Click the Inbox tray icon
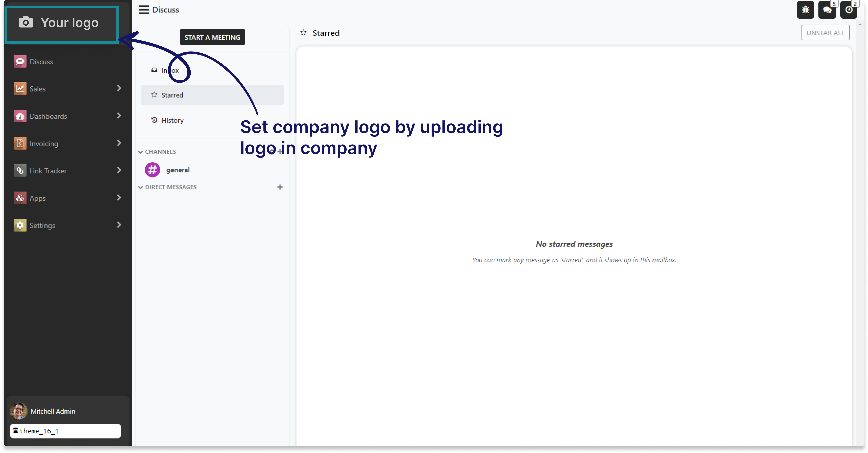 click(154, 70)
